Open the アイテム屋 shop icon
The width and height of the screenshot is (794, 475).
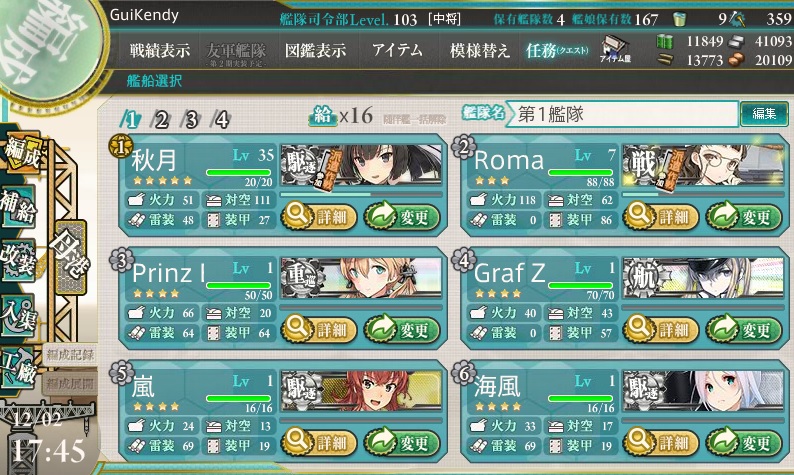click(x=615, y=50)
